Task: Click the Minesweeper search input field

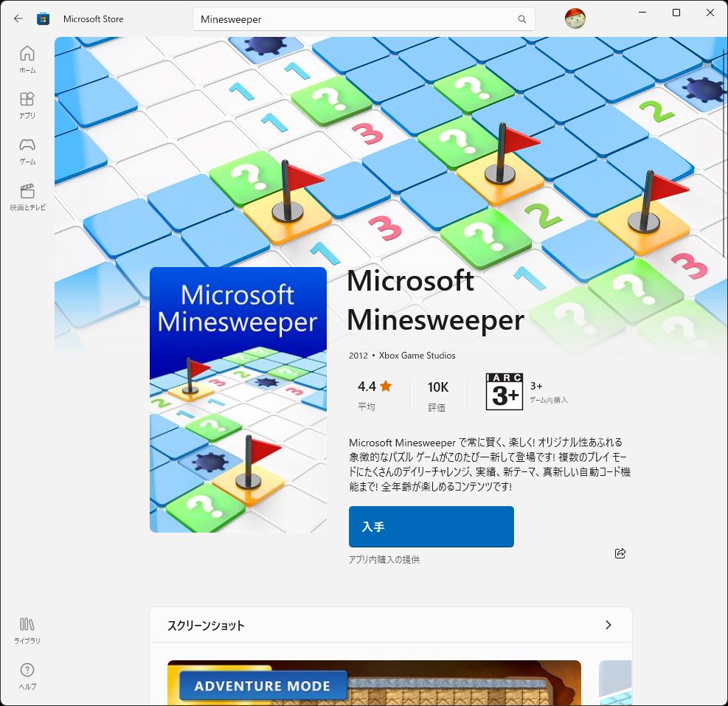Action: pos(332,18)
